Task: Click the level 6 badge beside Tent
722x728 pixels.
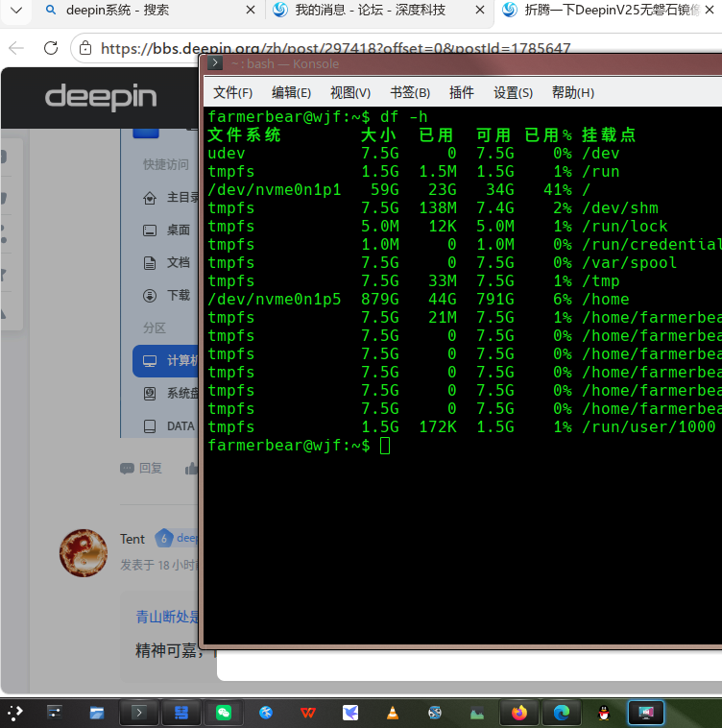Action: [163, 539]
